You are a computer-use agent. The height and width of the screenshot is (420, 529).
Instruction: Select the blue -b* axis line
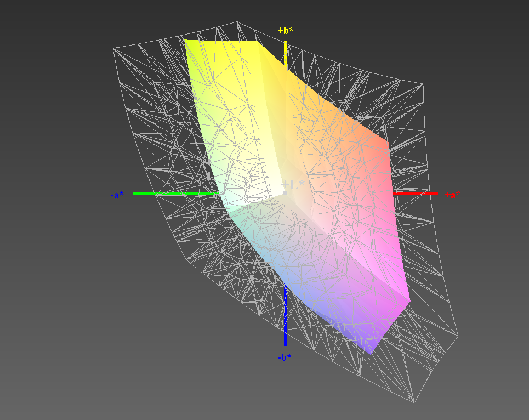click(286, 315)
